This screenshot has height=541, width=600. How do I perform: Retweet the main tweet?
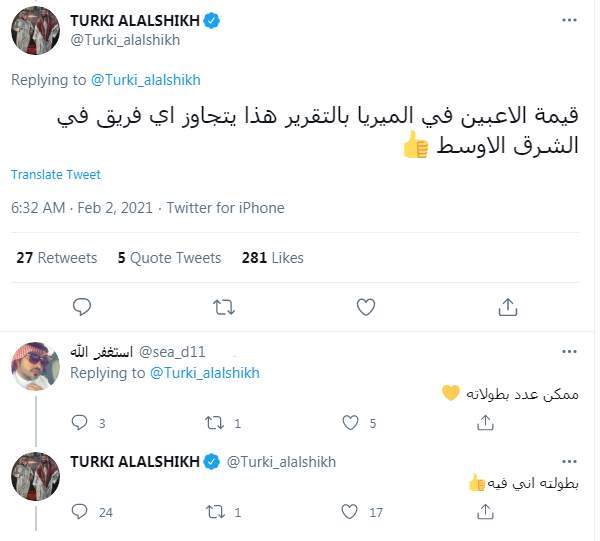tap(224, 306)
